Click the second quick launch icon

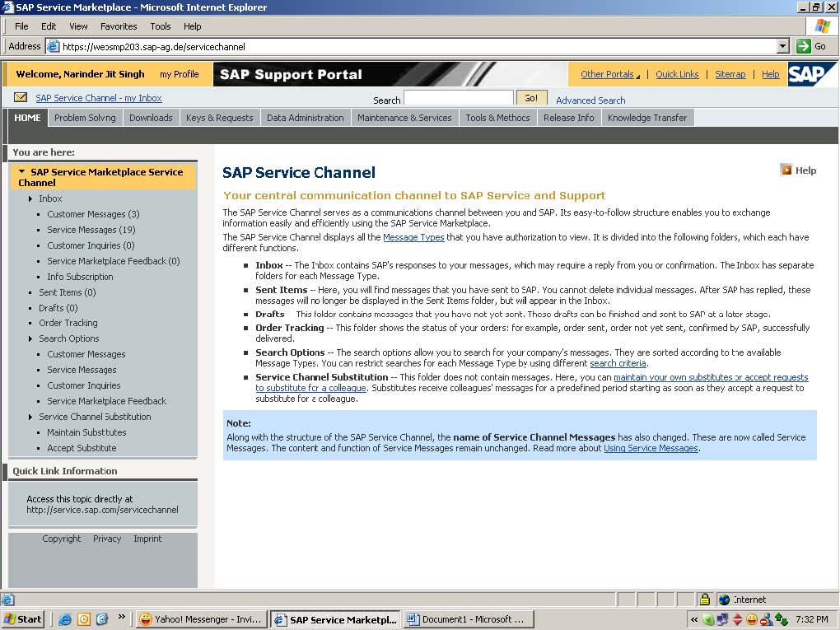point(84,619)
